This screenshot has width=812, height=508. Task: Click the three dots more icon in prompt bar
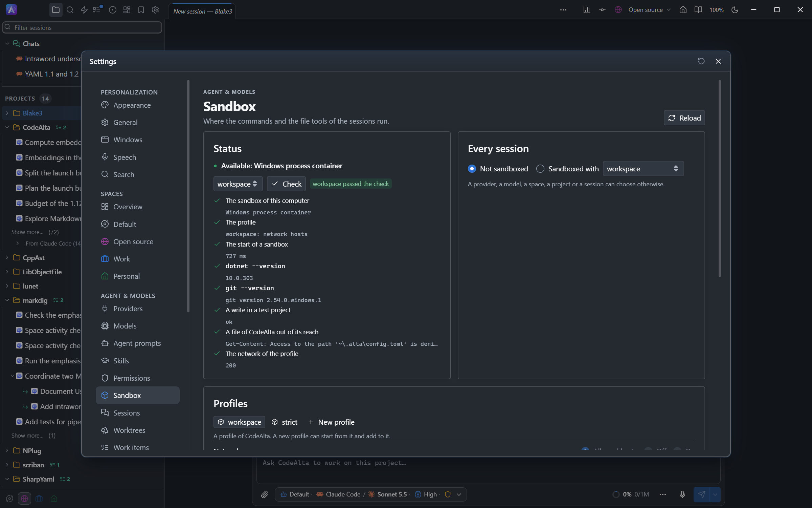coord(663,494)
